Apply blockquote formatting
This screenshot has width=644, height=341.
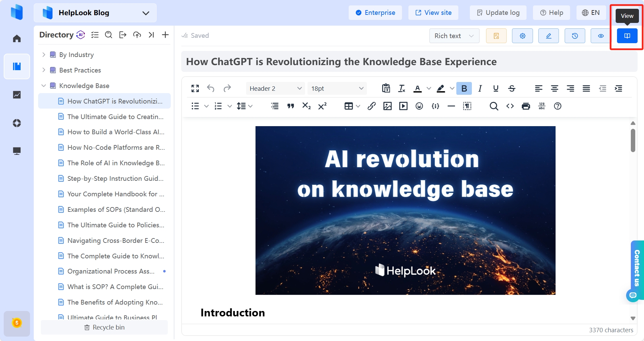pos(291,106)
